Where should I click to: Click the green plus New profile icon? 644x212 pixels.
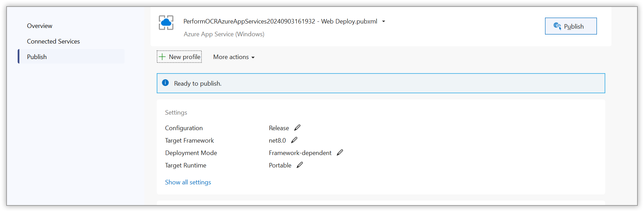pyautogui.click(x=162, y=57)
